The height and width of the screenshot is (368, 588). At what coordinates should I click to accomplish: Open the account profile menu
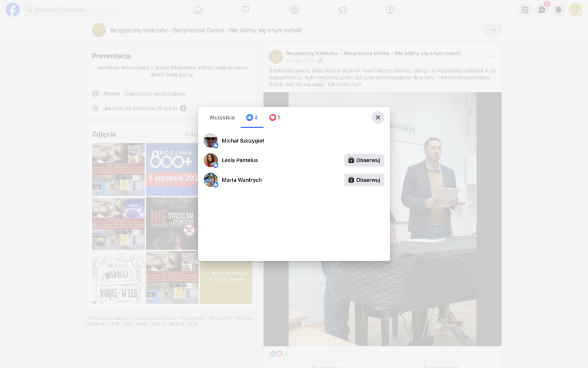[x=575, y=10]
